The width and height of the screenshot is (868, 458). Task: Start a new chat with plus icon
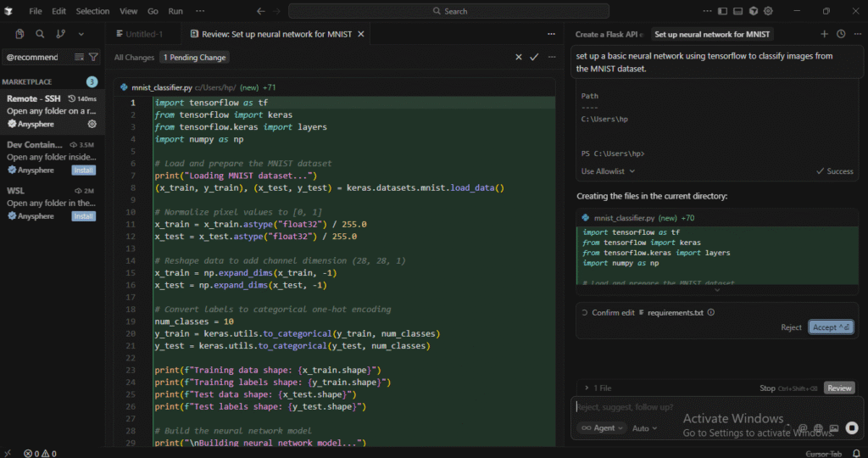[x=825, y=34]
